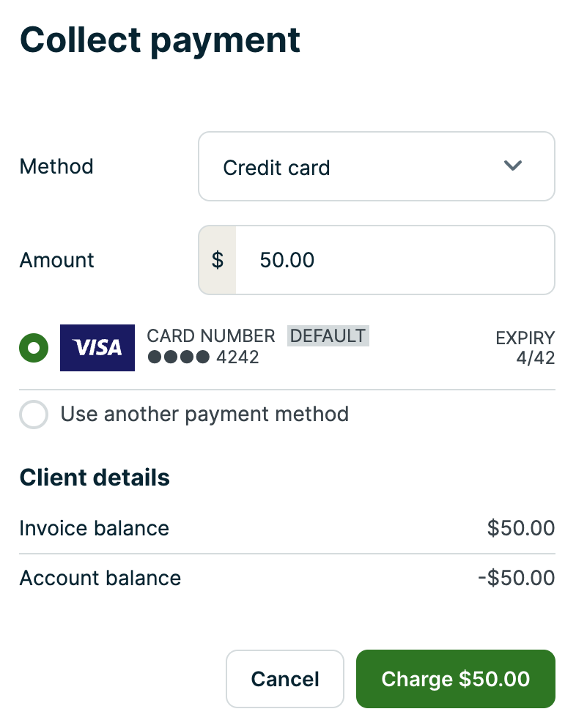
Task: Select the 'Use another payment method' radio
Action: [x=34, y=415]
